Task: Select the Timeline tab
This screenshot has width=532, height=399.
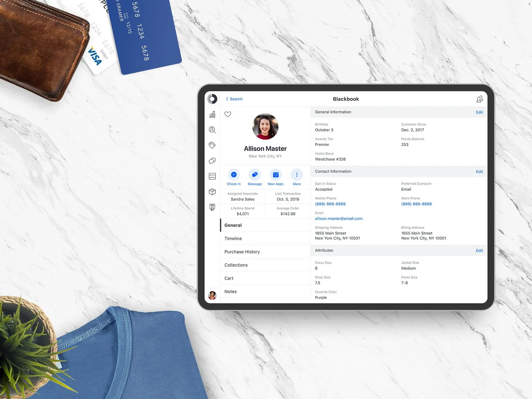Action: point(265,238)
